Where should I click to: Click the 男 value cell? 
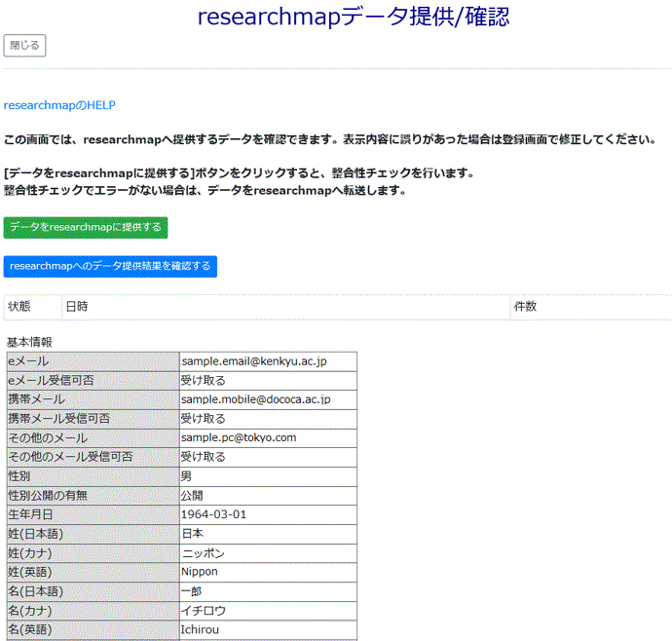pos(268,476)
